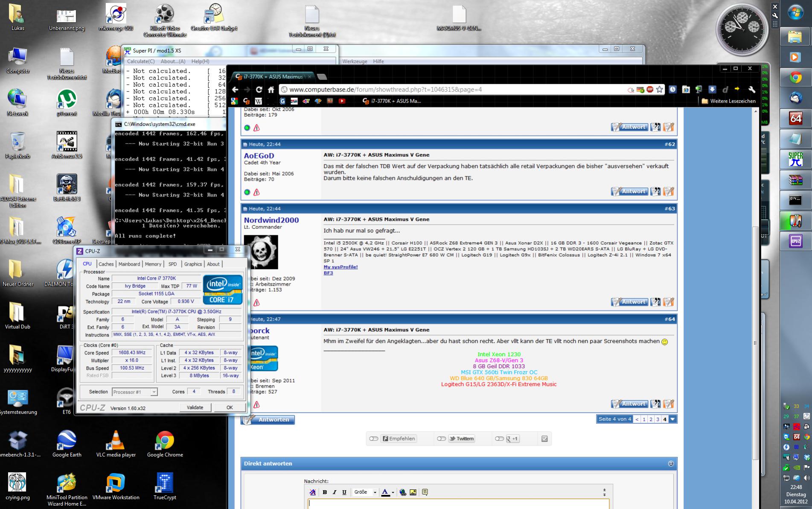Insert image in reply editor
Screen dimensions: 812x509
pos(413,492)
